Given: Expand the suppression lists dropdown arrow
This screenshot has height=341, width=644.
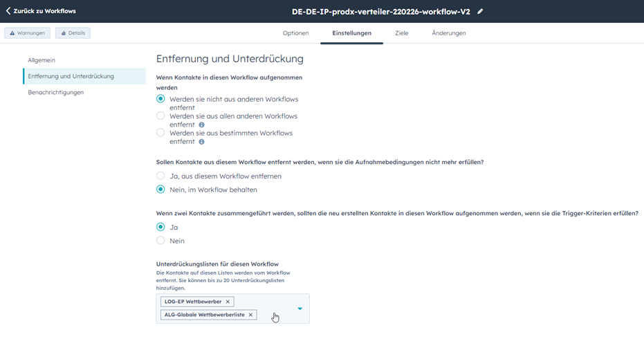Looking at the screenshot, I should pos(300,308).
